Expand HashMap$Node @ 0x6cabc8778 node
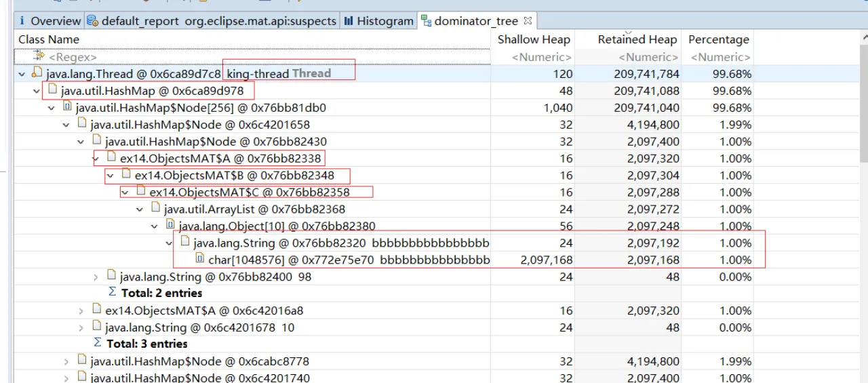868x383 pixels. (66, 362)
